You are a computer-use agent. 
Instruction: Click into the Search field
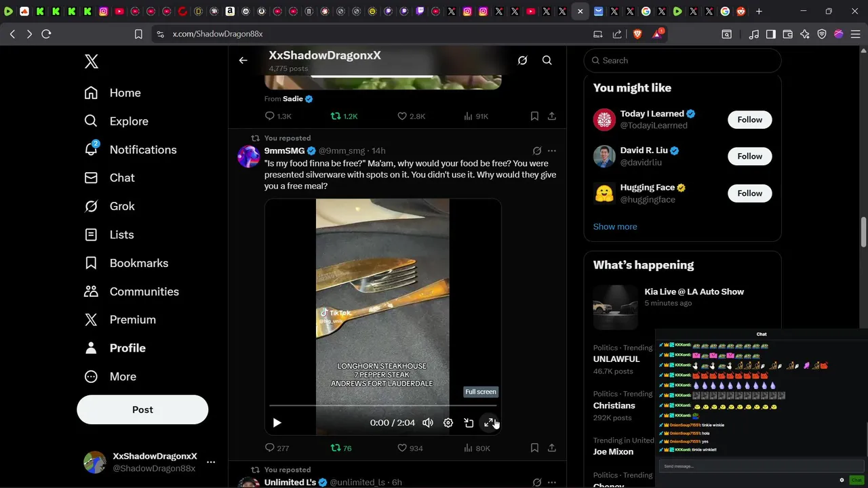tap(682, 60)
